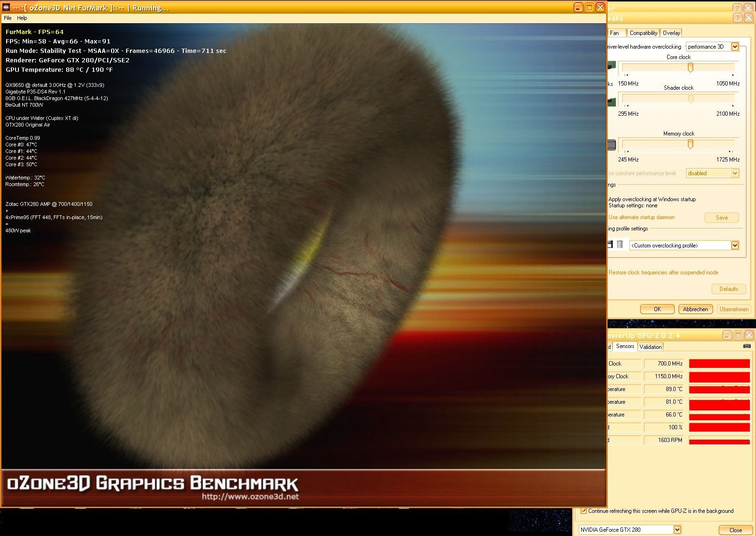This screenshot has width=756, height=536.
Task: Take a GPU-Z screenshot with the camera icon
Action: pyautogui.click(x=747, y=346)
